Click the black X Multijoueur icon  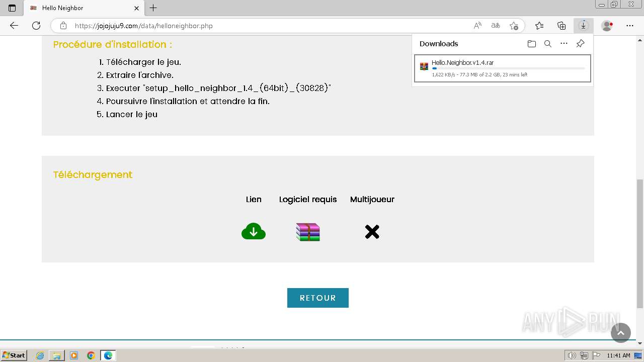(x=372, y=232)
